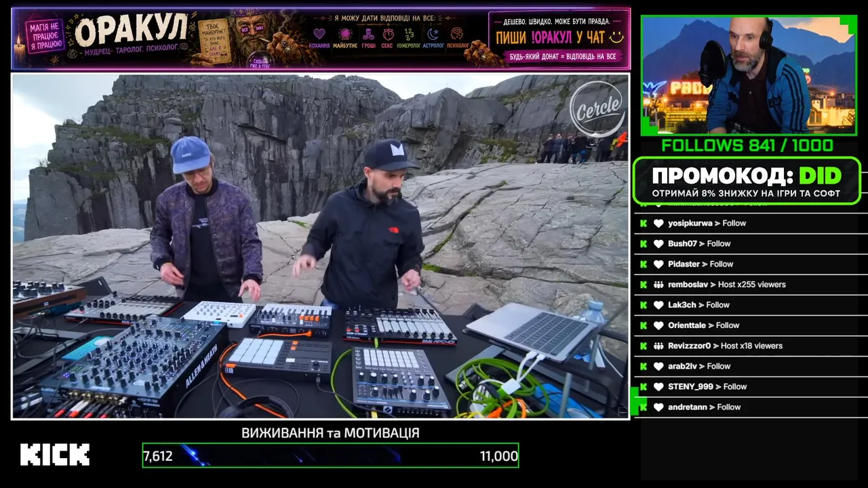Click "ОТРИМАЙ 8% ЗНИЖКУ НА ІГРИ ТА СОФТ"

[x=747, y=193]
